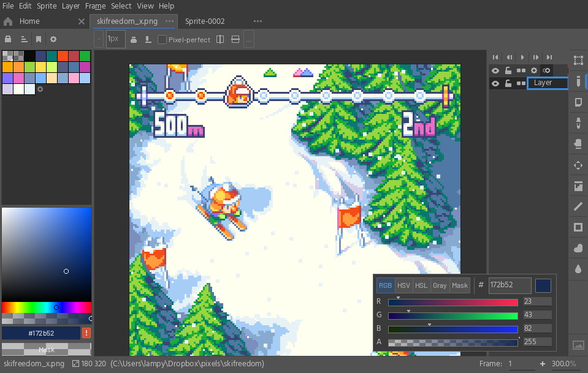Click the hex color input field 172b52
The height and width of the screenshot is (373, 588).
(510, 285)
